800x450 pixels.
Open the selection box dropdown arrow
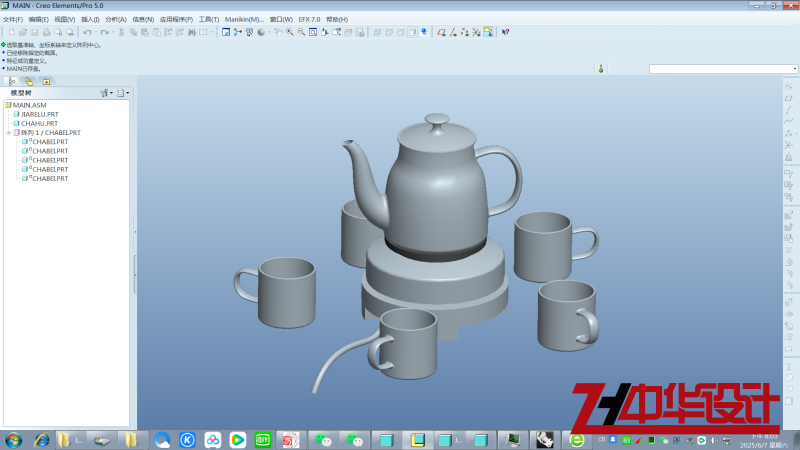(212, 32)
